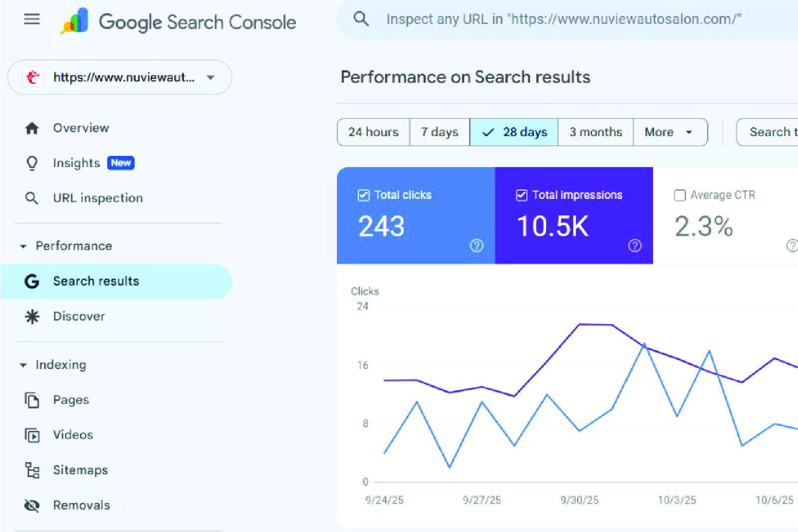Viewport: 798px width, 532px height.
Task: Enable the Average CTR checkbox
Action: [x=680, y=195]
